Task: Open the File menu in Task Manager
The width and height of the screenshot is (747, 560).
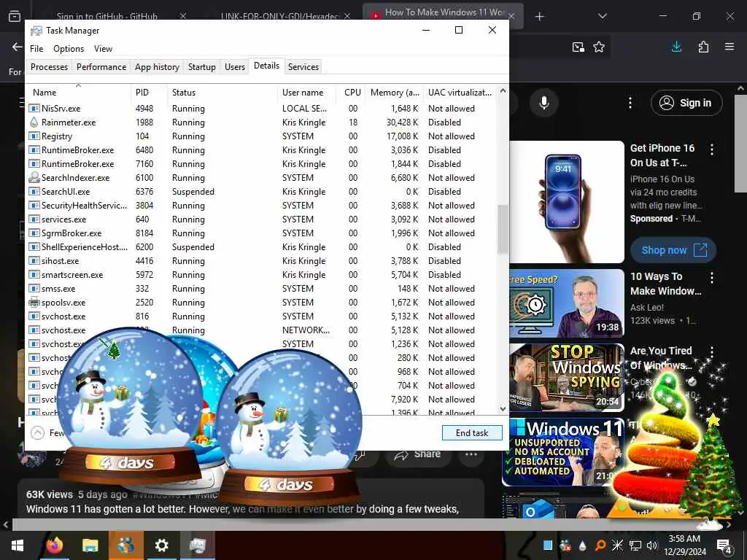Action: coord(36,49)
